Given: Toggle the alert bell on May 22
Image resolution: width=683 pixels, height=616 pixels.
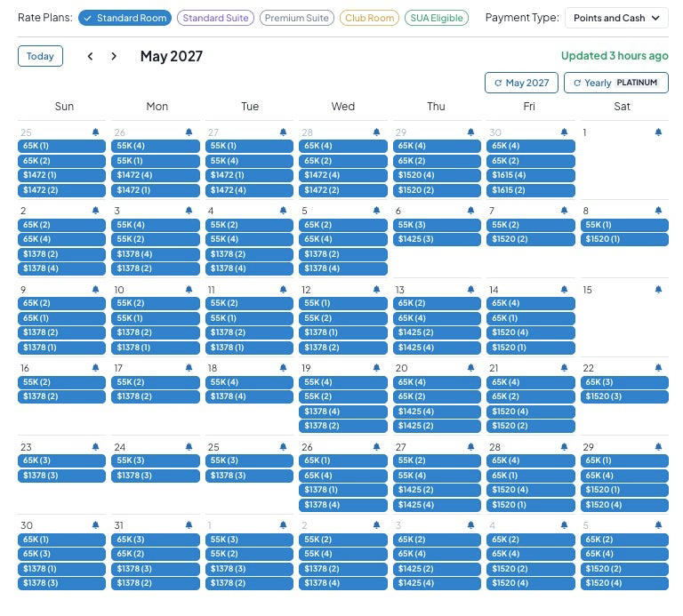Looking at the screenshot, I should click(x=658, y=368).
